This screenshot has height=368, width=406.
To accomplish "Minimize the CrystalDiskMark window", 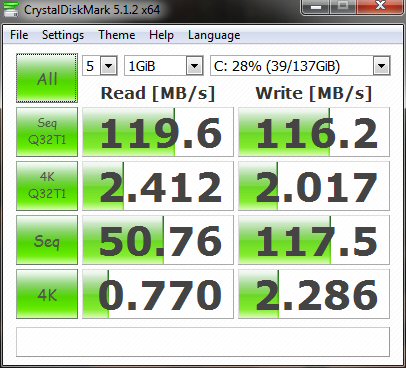I will (315, 7).
